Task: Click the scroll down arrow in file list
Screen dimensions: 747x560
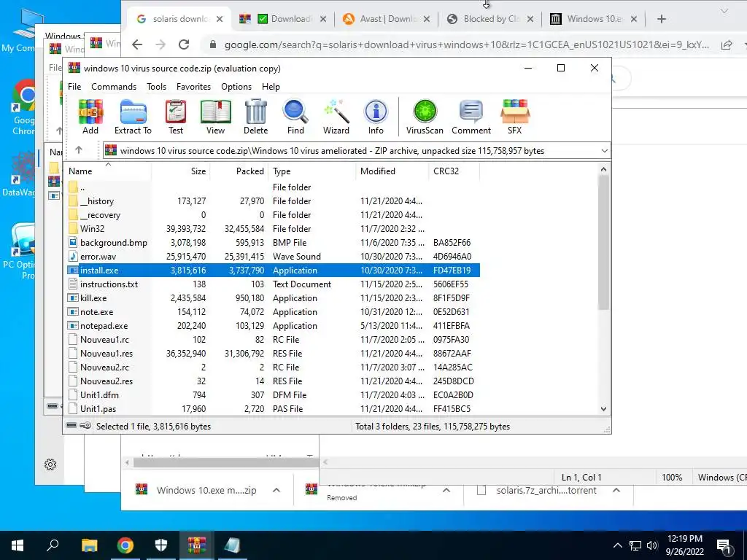Action: (603, 408)
